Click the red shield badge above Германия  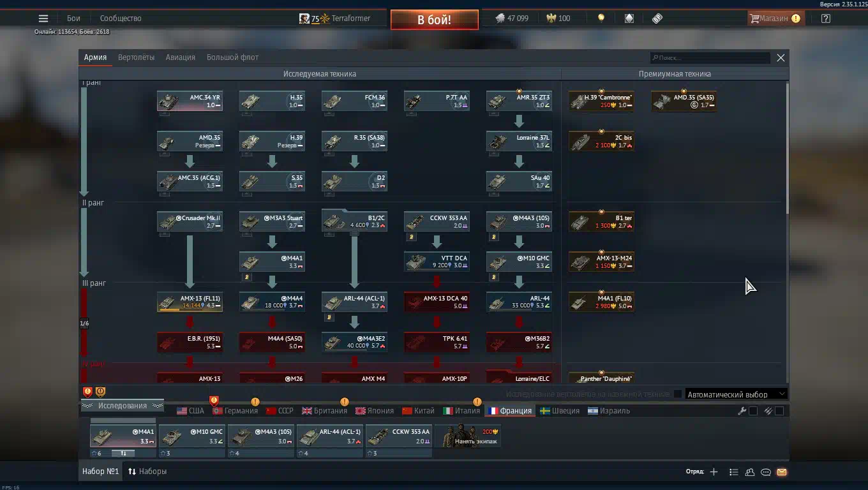[x=214, y=401]
